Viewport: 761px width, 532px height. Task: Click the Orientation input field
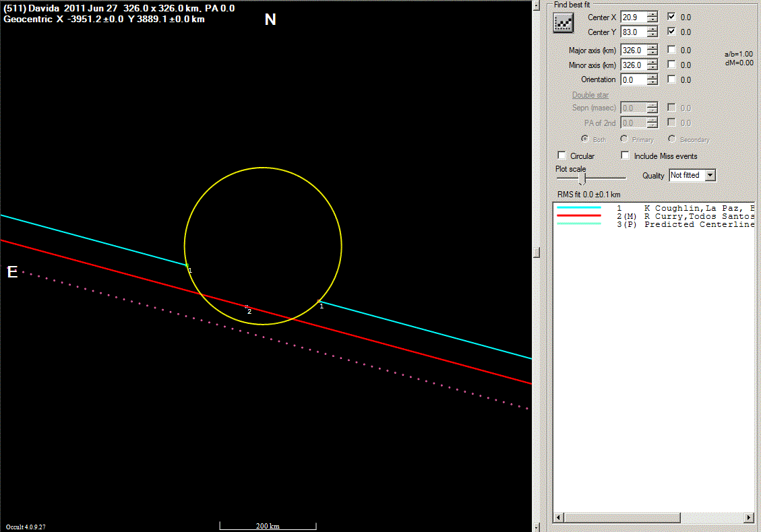634,79
